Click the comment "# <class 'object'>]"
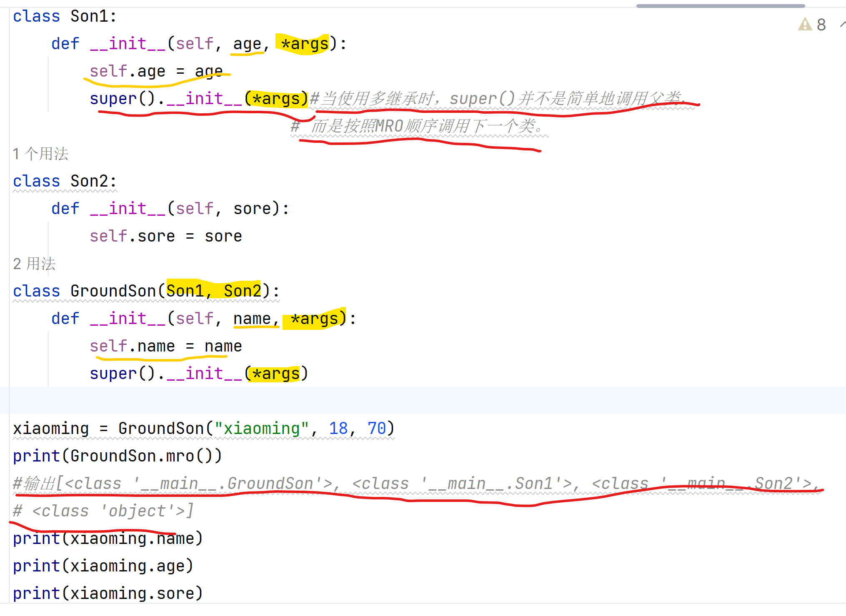Viewport: 846px width, 616px height. pyautogui.click(x=103, y=511)
